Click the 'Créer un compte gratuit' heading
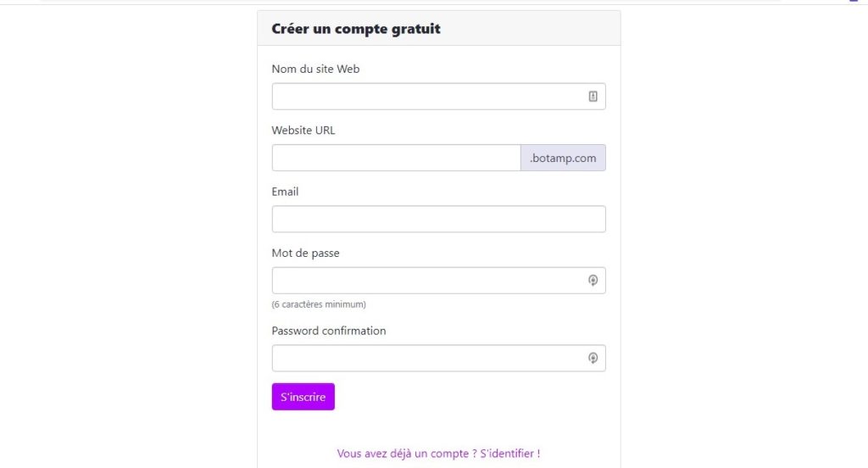868x468 pixels. pyautogui.click(x=356, y=29)
